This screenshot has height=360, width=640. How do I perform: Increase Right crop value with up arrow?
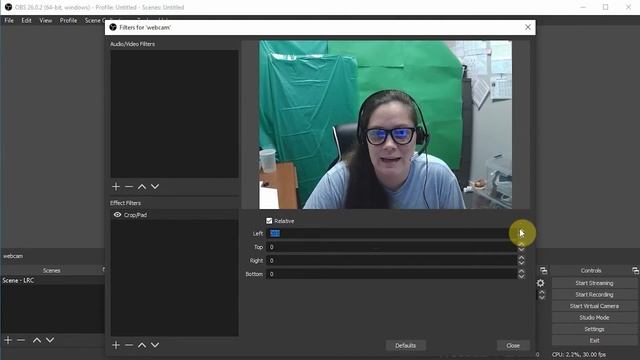[521, 258]
